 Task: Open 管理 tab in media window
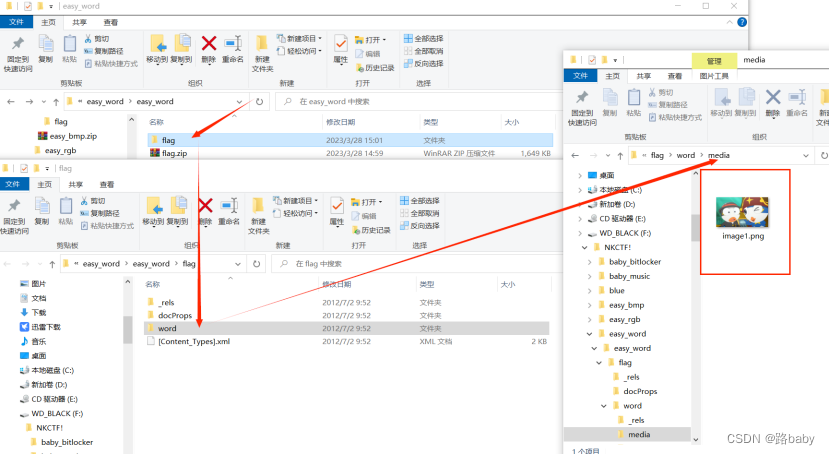tap(714, 61)
